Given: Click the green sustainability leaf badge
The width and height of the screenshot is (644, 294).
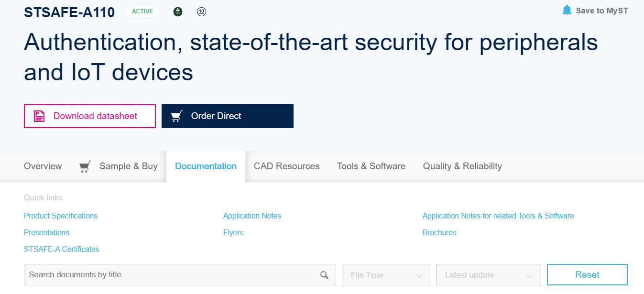Looking at the screenshot, I should point(177,11).
